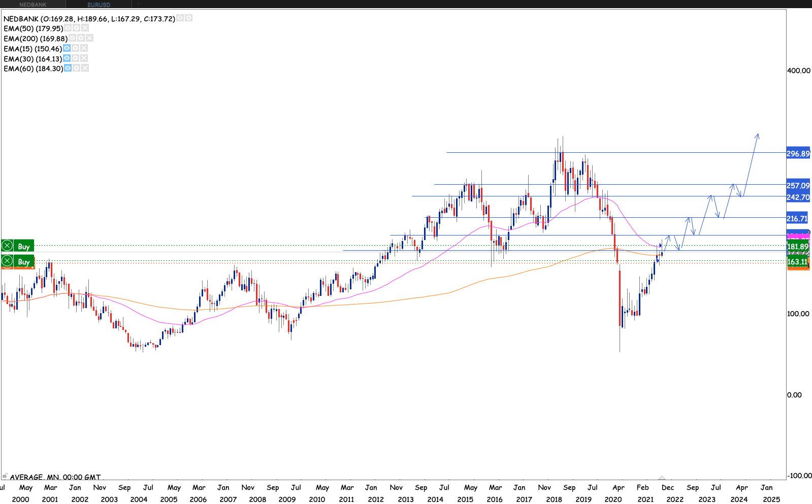This screenshot has height=504, width=812.
Task: Switch to the EURUSD chart tab
Action: [99, 5]
